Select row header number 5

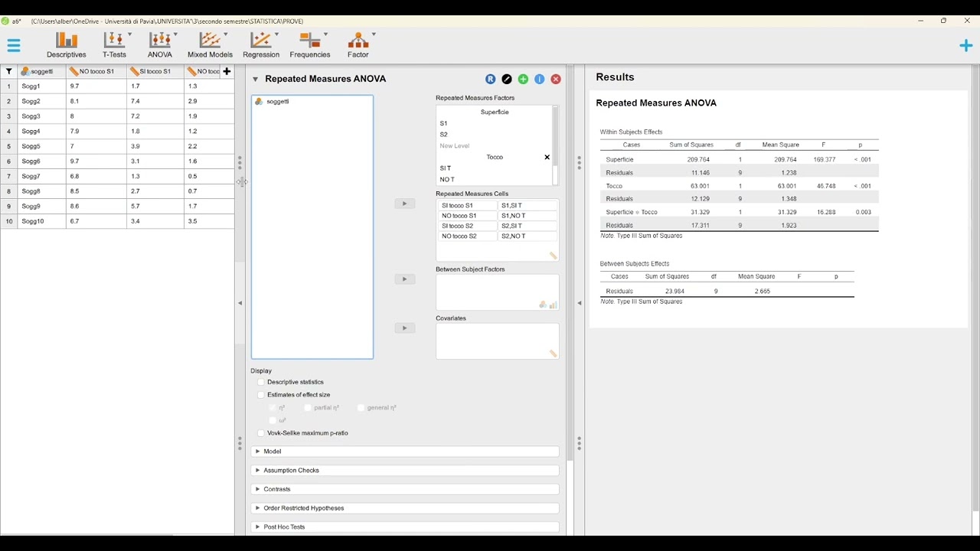[9, 146]
